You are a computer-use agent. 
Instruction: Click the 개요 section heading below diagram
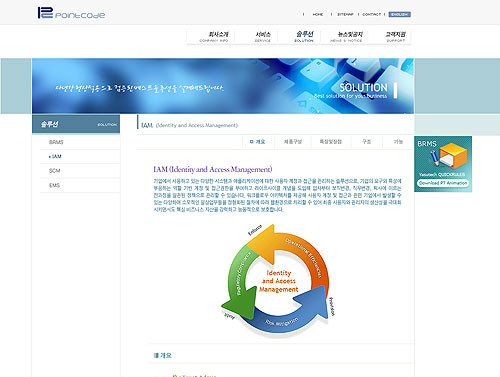point(162,355)
